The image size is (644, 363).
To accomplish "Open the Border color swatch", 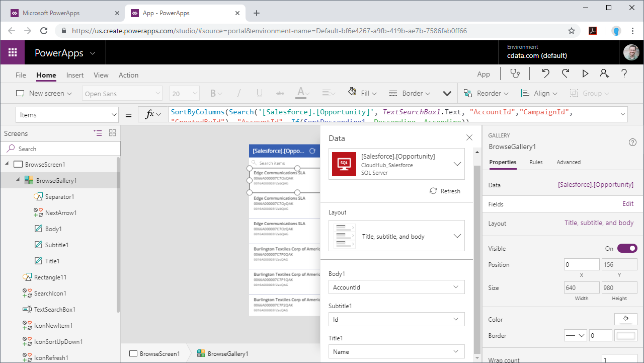I will 626,335.
